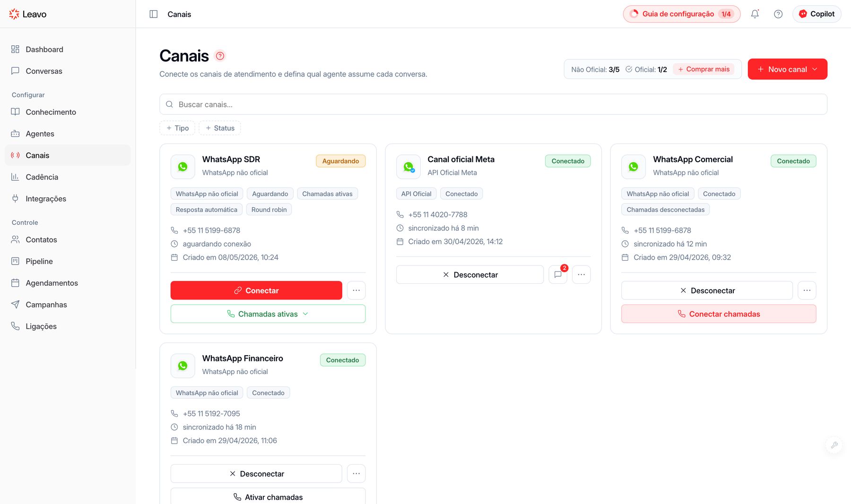Viewport: 851px width, 504px height.
Task: Click the WhatsApp SDR channel icon
Action: 183,167
